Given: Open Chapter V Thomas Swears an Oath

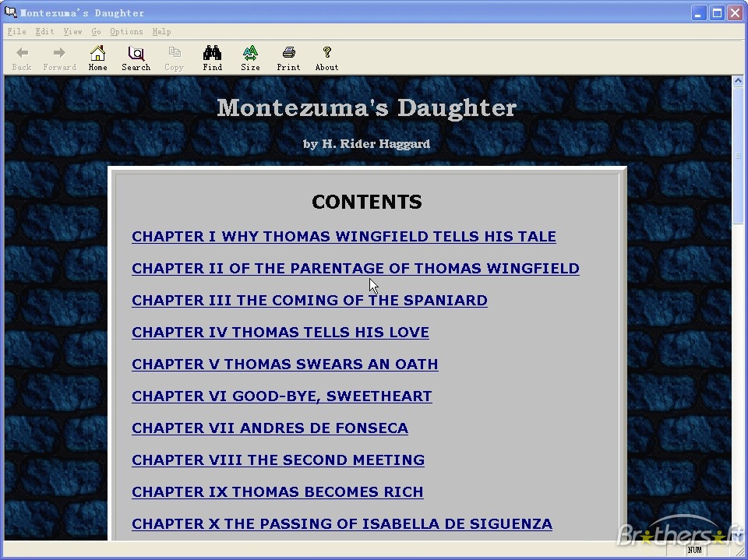Looking at the screenshot, I should pyautogui.click(x=285, y=365).
